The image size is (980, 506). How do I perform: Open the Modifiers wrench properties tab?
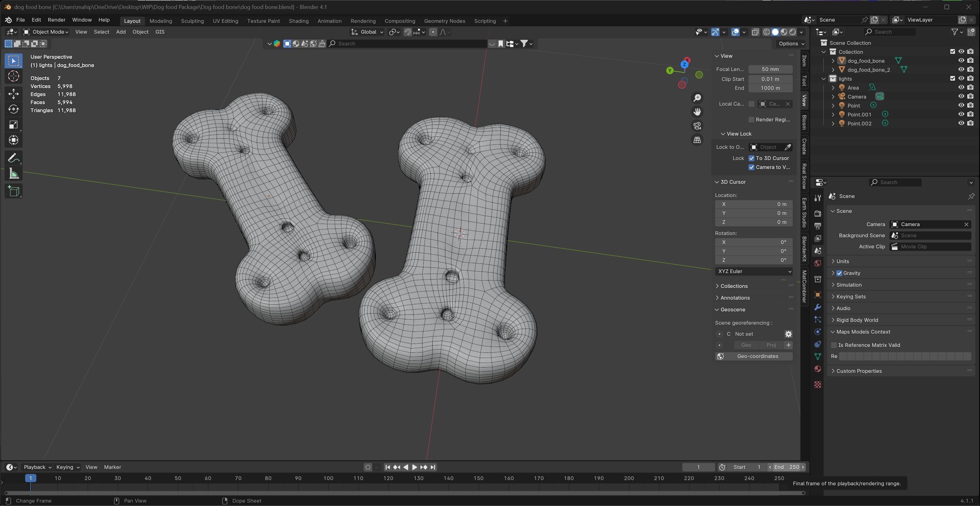click(817, 307)
